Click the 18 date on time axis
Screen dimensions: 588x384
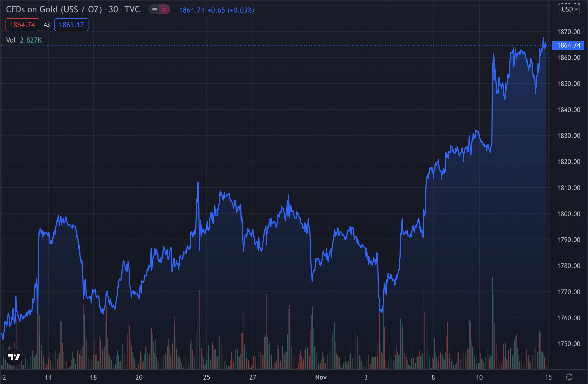[x=93, y=377]
